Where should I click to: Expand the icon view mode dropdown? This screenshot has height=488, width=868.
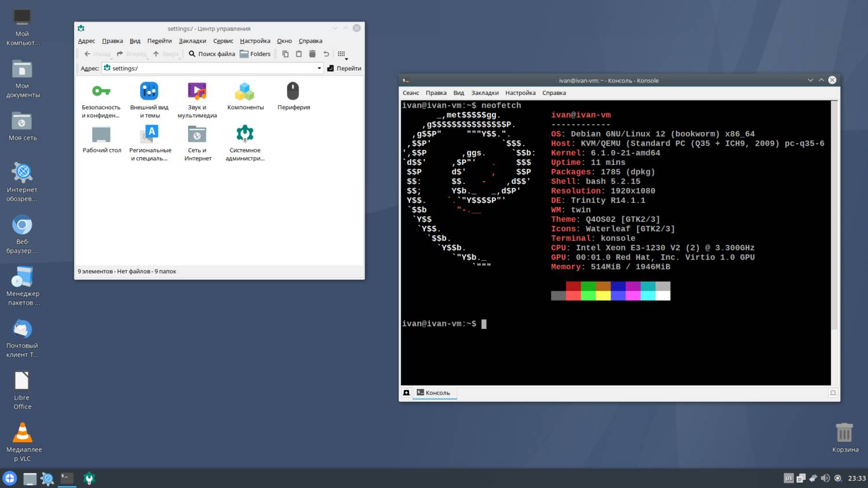click(x=343, y=54)
